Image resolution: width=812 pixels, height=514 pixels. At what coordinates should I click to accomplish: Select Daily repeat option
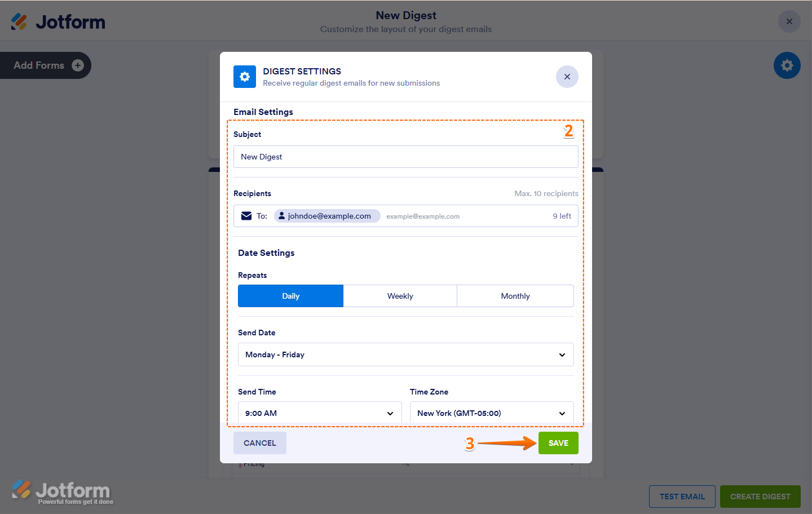[x=290, y=296]
